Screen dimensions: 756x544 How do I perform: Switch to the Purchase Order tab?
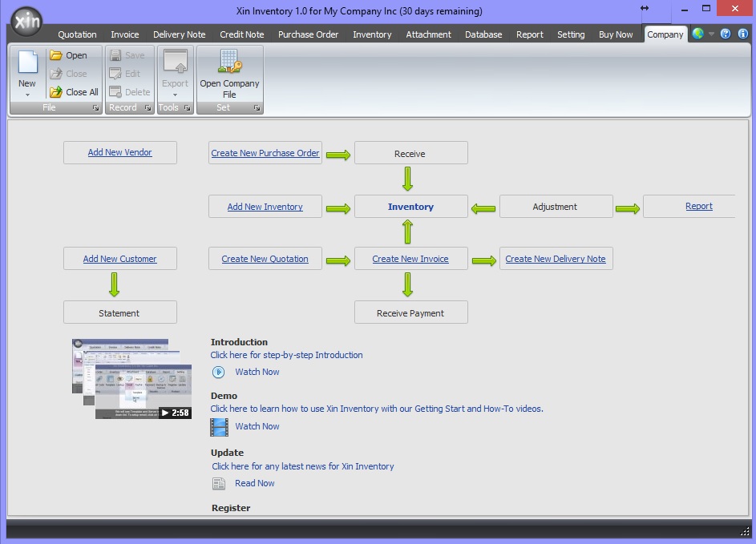[308, 34]
